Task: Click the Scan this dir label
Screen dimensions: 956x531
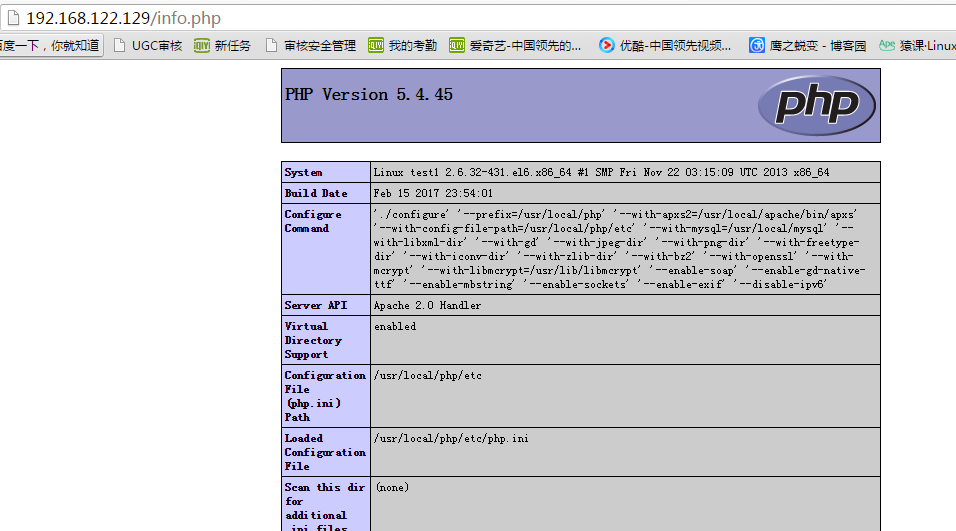Action: [x=324, y=507]
